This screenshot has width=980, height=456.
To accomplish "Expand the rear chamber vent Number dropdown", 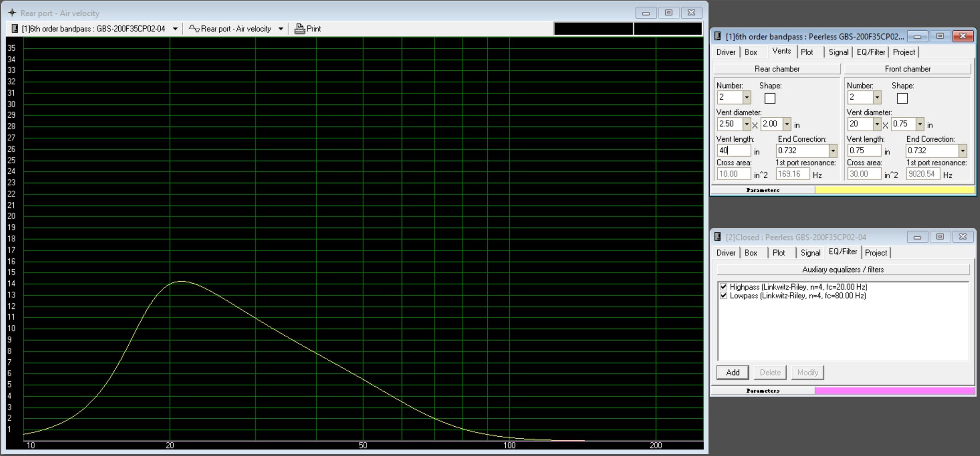I will (x=746, y=97).
